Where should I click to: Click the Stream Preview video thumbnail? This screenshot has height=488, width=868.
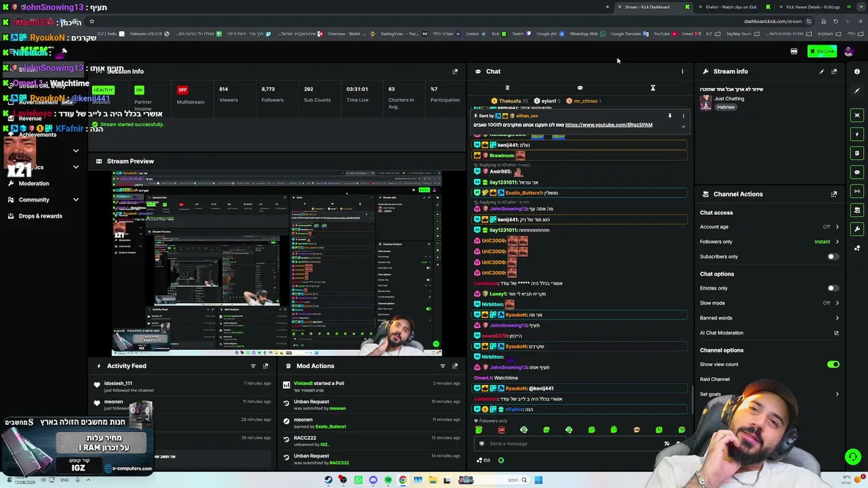277,263
